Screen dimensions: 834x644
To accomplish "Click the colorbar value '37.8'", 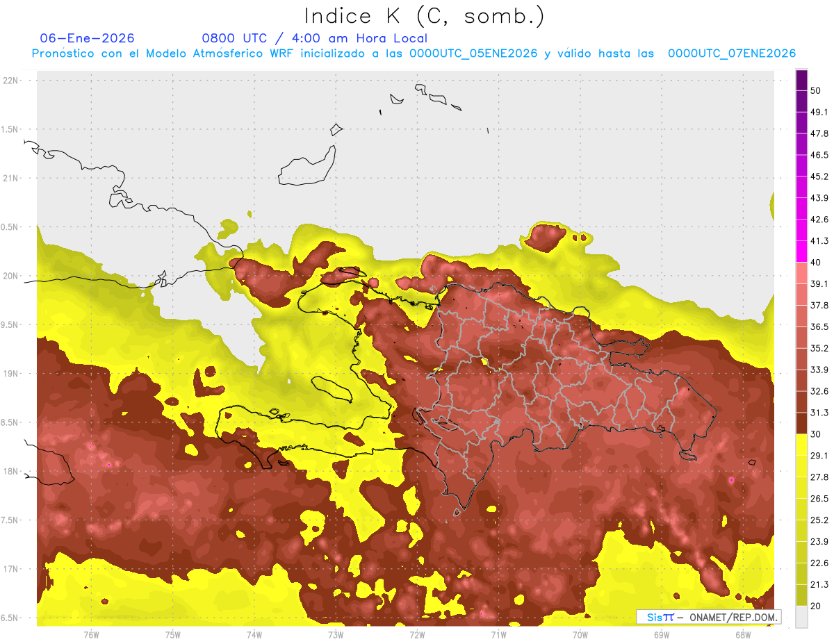I will click(x=819, y=305).
